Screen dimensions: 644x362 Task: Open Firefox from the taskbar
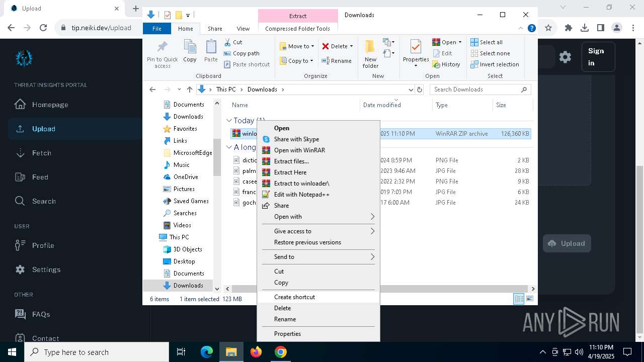pyautogui.click(x=256, y=352)
